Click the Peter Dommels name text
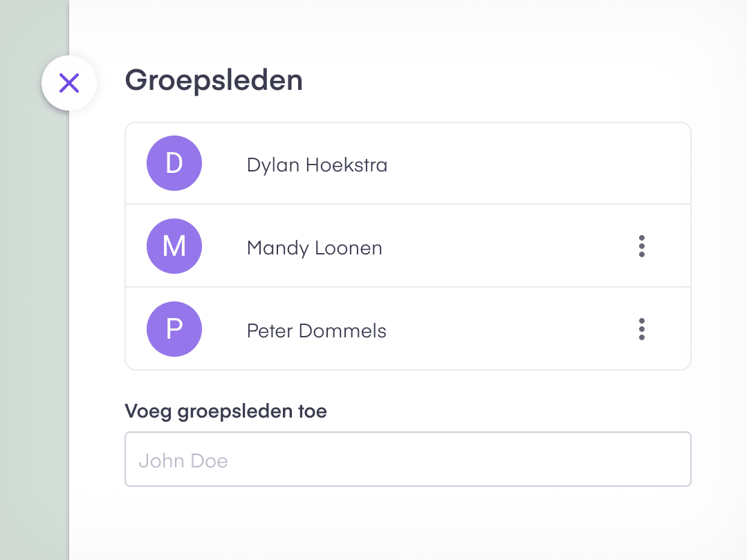This screenshot has width=747, height=560. (316, 330)
